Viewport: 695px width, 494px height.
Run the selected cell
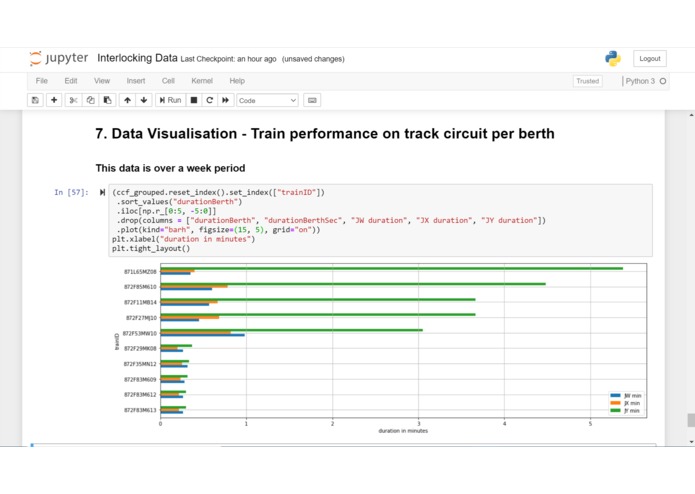[170, 100]
